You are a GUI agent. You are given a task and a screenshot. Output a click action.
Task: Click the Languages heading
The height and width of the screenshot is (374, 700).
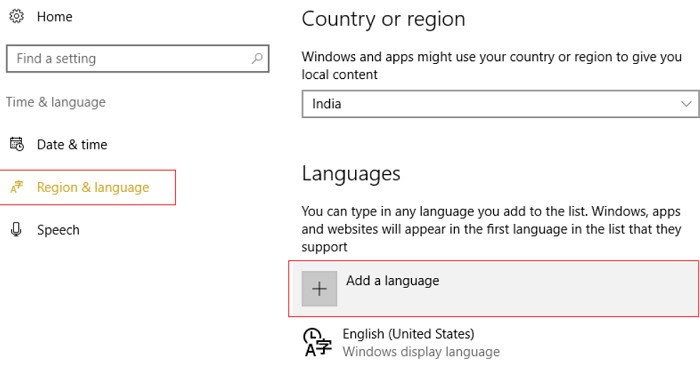pos(351,174)
